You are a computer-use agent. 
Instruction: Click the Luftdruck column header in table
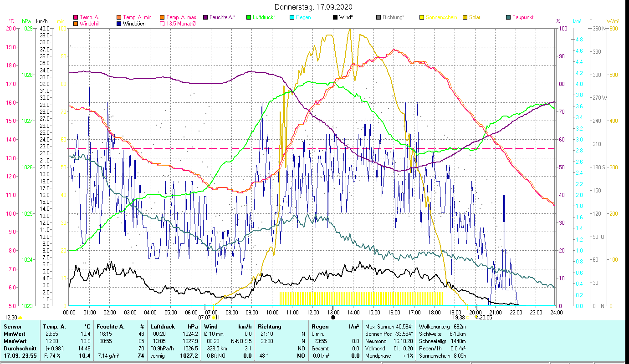click(x=163, y=327)
